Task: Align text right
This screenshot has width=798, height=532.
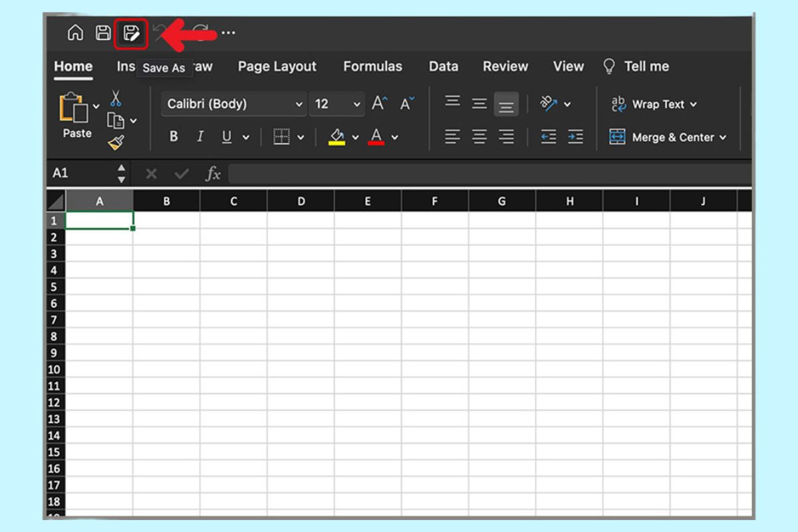Action: (x=507, y=137)
